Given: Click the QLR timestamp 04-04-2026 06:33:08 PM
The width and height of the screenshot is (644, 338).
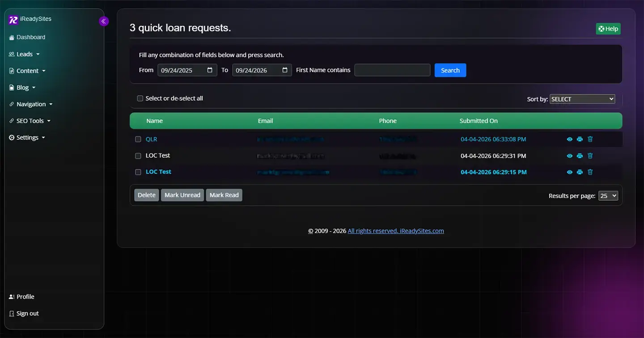Looking at the screenshot, I should 493,139.
